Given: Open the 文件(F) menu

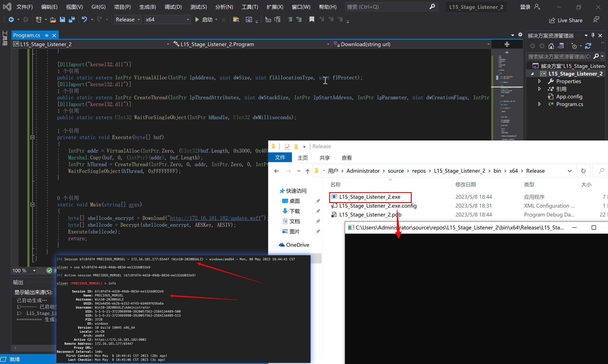Looking at the screenshot, I should (x=24, y=7).
